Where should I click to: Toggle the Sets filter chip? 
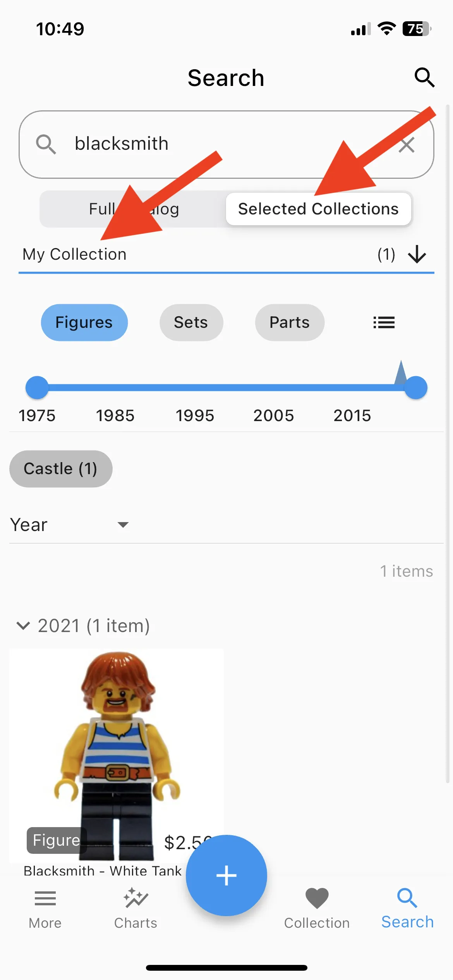(191, 322)
